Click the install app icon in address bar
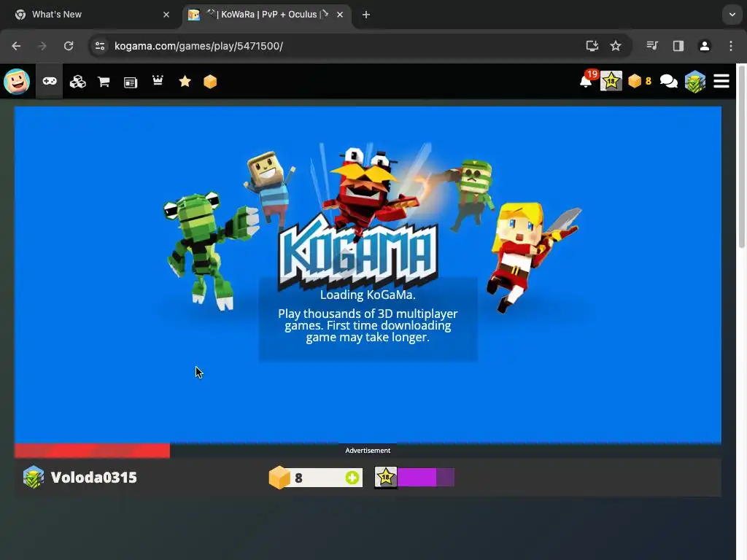The width and height of the screenshot is (747, 560). pyautogui.click(x=592, y=46)
